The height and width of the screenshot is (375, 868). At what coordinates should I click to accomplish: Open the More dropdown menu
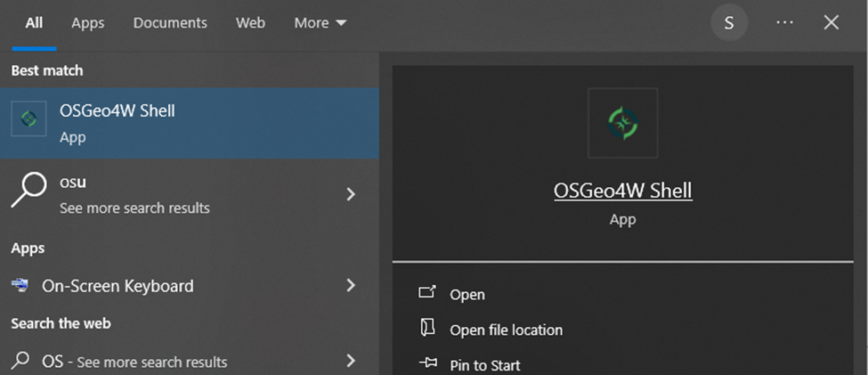[x=320, y=23]
